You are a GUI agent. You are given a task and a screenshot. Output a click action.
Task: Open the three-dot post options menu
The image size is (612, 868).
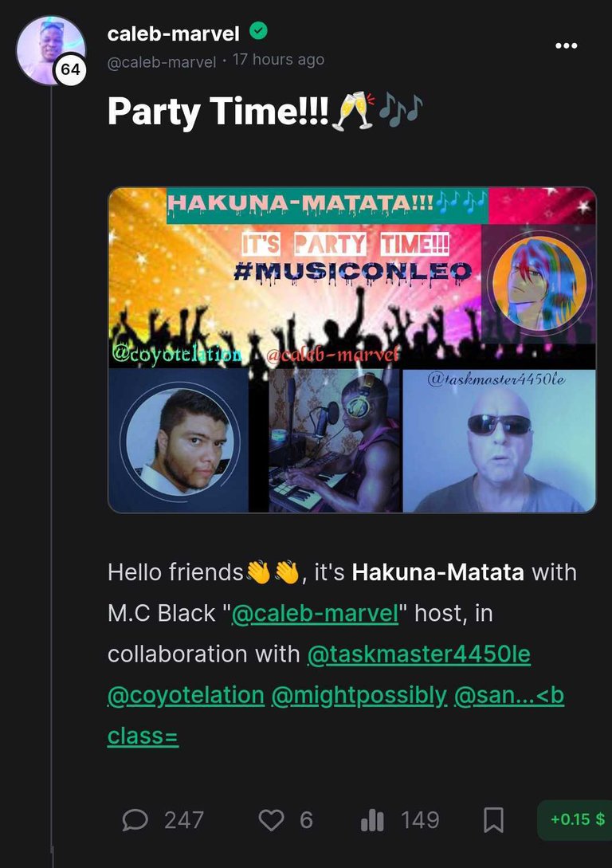(566, 45)
